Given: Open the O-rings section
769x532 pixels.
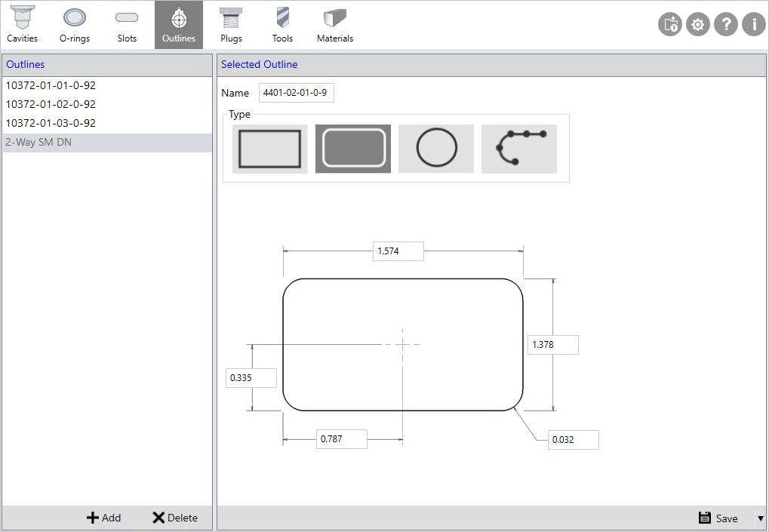Looking at the screenshot, I should [x=75, y=24].
